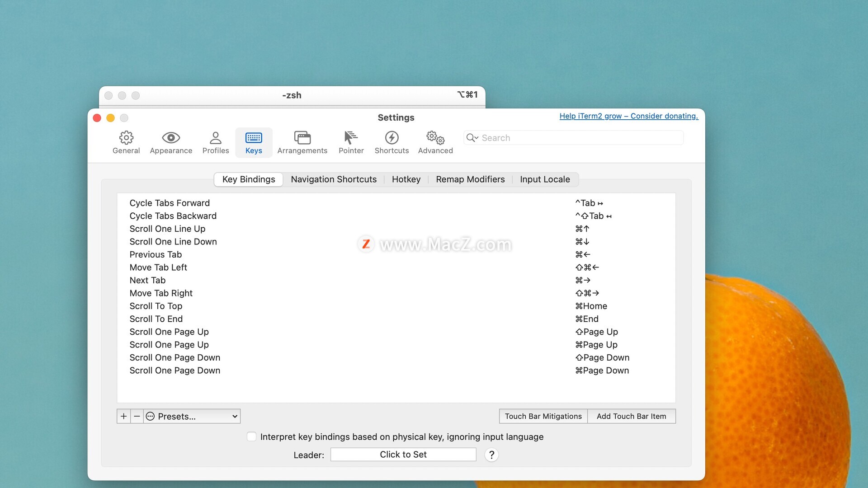Image resolution: width=868 pixels, height=488 pixels.
Task: Open the General settings pane
Action: pos(126,142)
